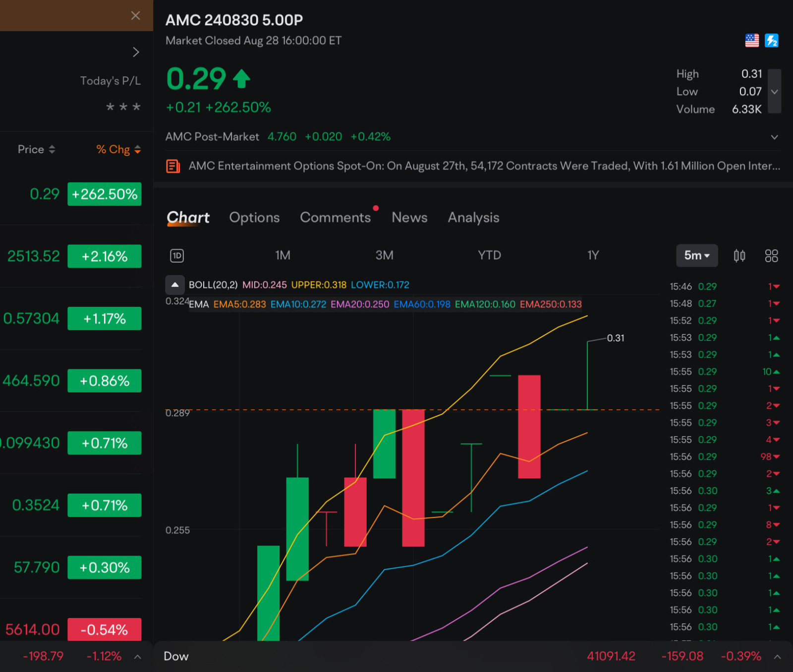Screen dimensions: 793x672
Task: Click the US flag market icon
Action: [x=752, y=41]
